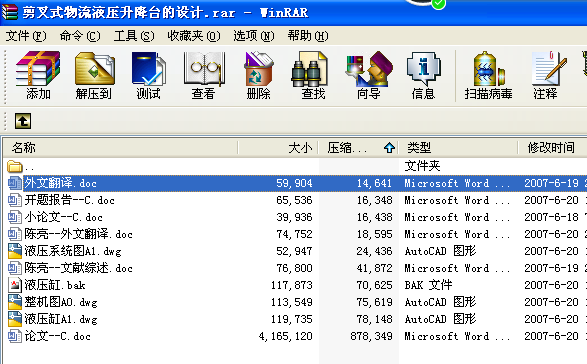
Task: Click Word icon beside 小论文--C.doc
Action: pos(14,217)
